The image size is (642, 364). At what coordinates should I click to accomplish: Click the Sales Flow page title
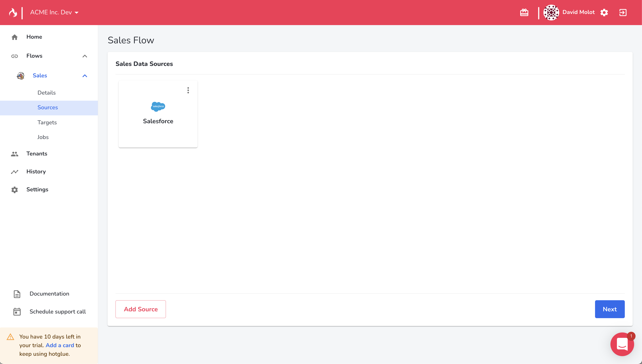(x=131, y=40)
